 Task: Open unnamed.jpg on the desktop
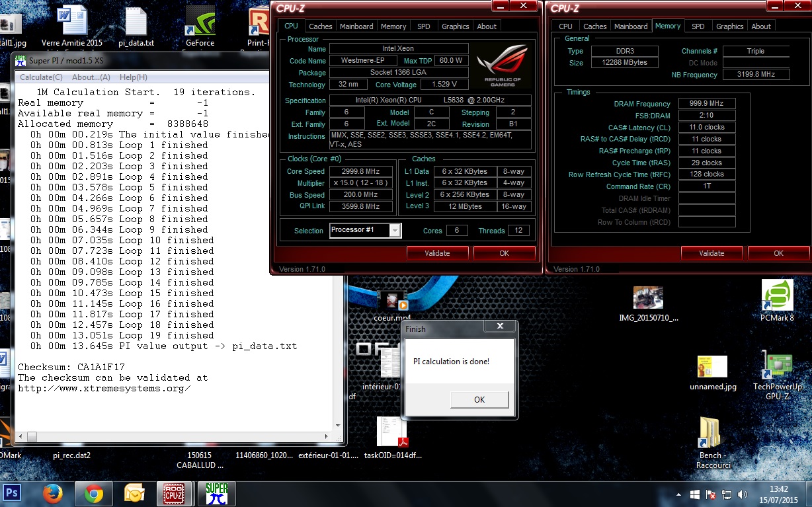click(x=712, y=373)
